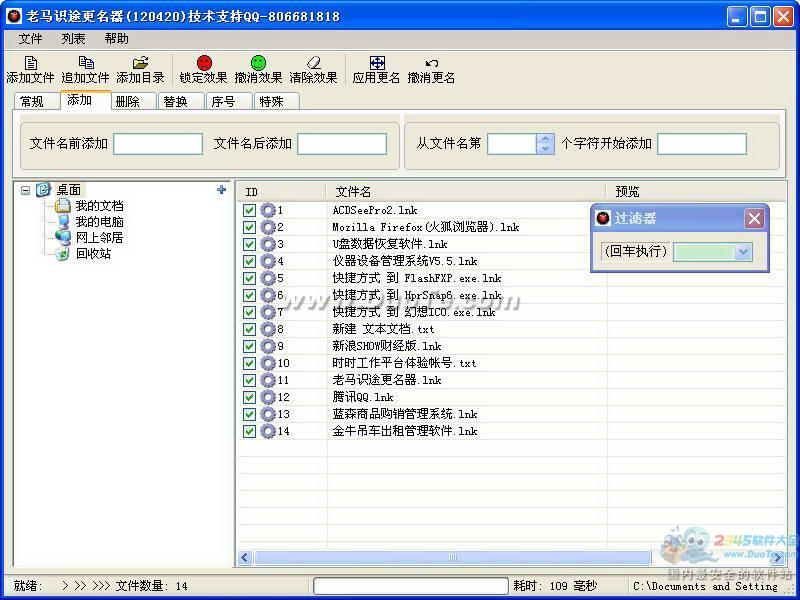Click the gear icon of row 8
Viewport: 800px width, 600px height.
(268, 329)
